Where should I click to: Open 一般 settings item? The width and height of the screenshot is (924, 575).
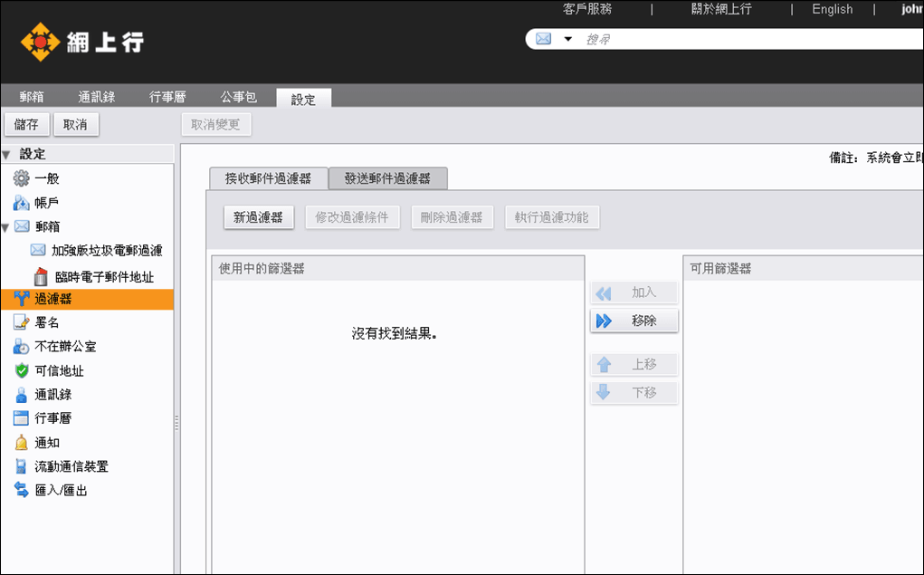47,178
